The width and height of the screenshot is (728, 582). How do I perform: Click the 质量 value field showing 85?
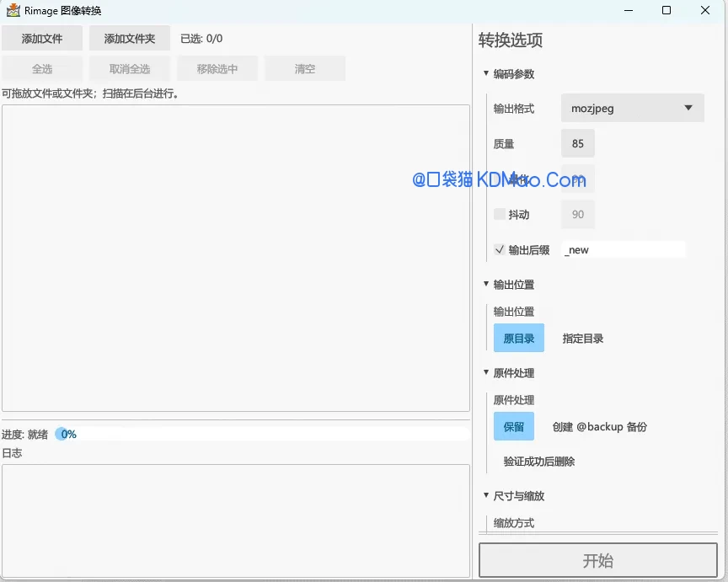(x=577, y=143)
